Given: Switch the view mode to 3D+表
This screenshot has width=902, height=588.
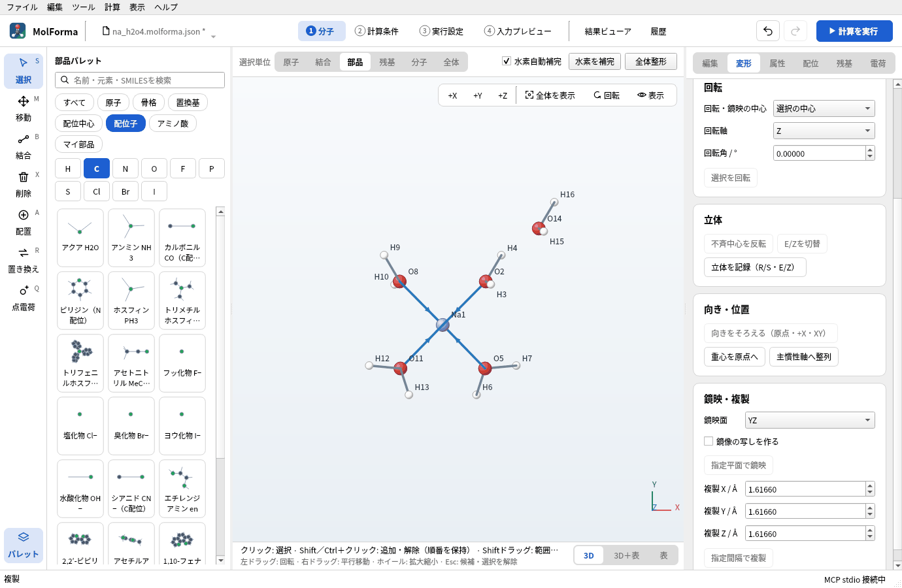Looking at the screenshot, I should point(626,555).
